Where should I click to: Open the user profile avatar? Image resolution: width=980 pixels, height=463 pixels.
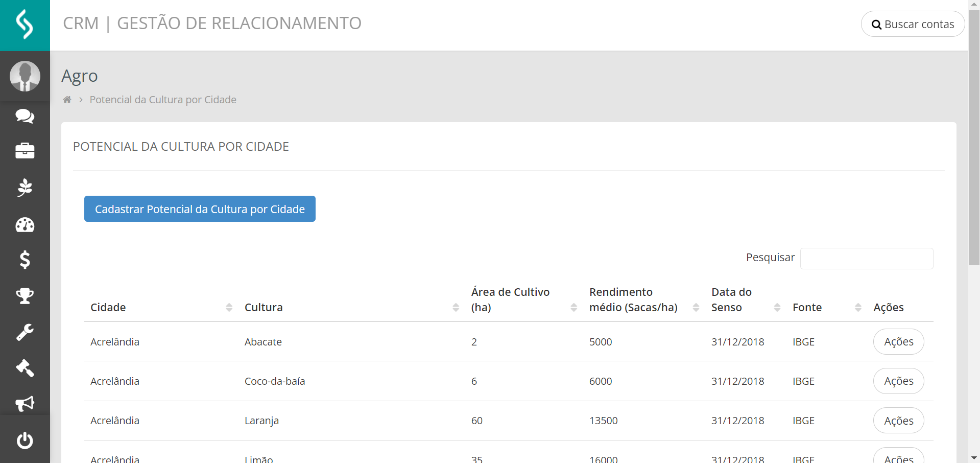pos(25,76)
